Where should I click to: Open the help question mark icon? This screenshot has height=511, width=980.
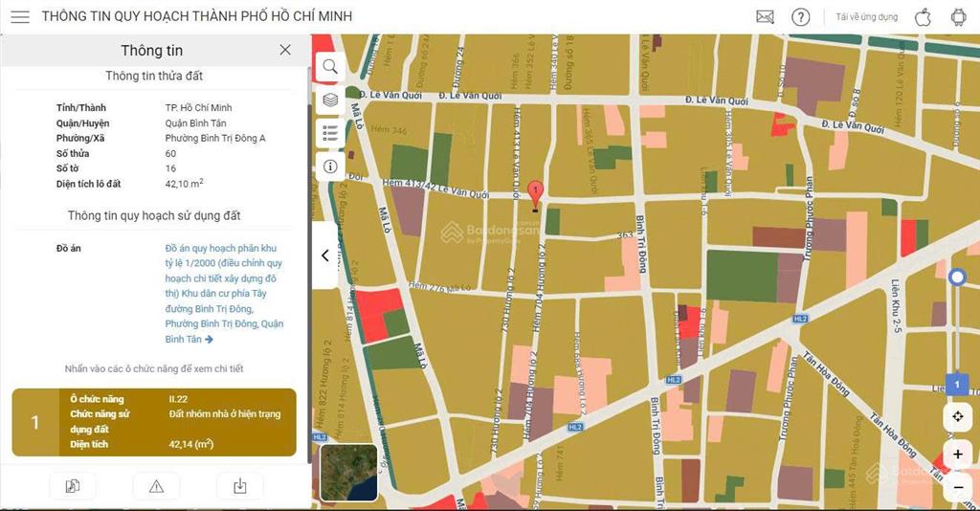click(800, 17)
